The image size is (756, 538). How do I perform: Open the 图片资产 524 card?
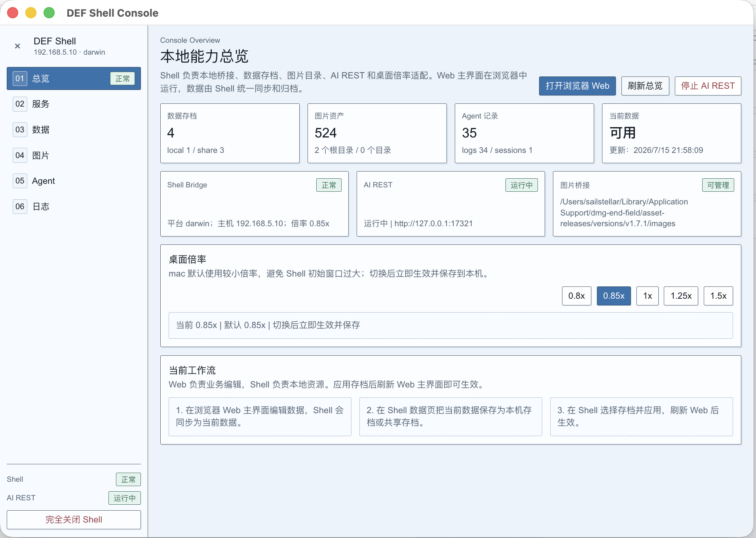377,133
